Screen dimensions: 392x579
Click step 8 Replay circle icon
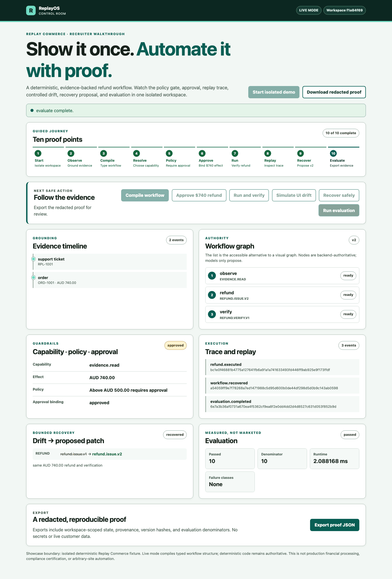point(268,153)
